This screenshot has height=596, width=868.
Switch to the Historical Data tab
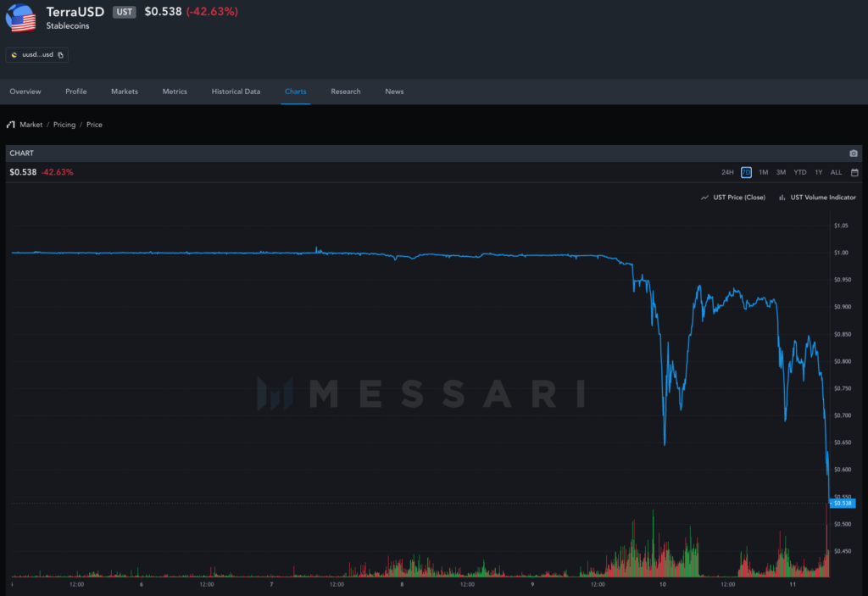pyautogui.click(x=236, y=92)
